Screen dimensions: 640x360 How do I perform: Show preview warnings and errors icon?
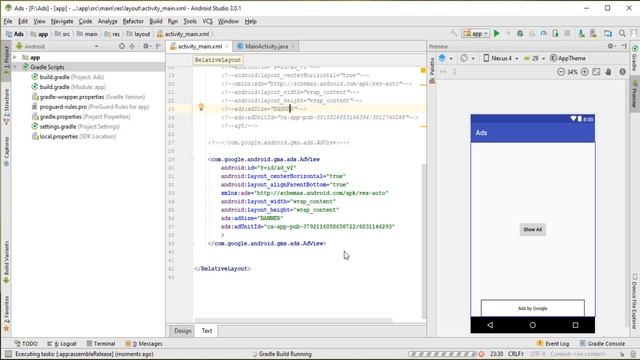[x=622, y=72]
